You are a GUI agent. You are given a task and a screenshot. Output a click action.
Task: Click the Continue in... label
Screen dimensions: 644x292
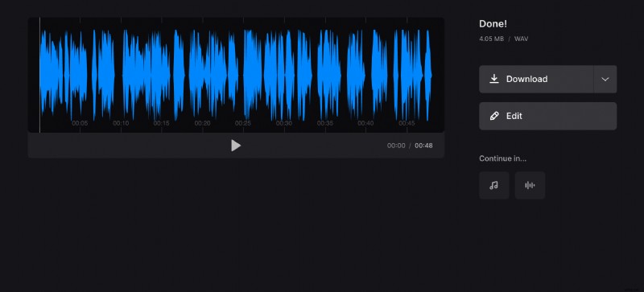tap(502, 158)
